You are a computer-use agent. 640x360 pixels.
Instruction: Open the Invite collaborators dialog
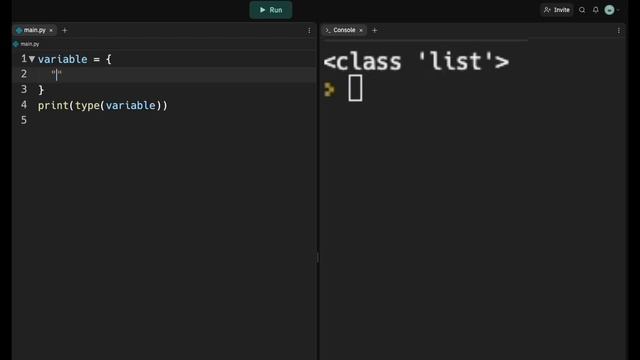[557, 10]
